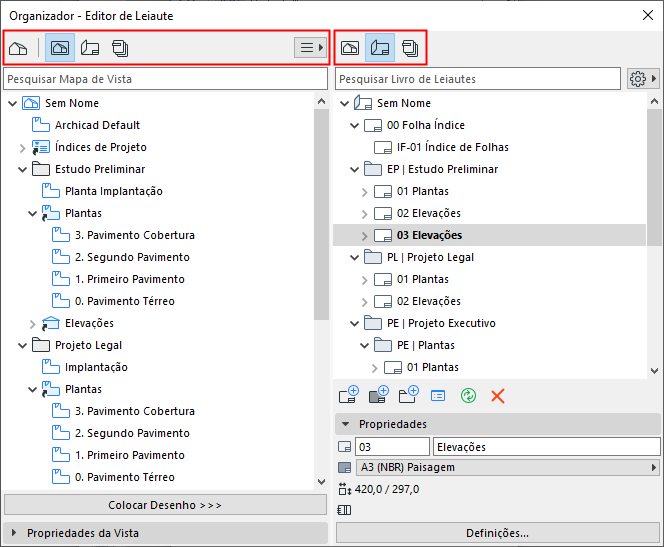Select the Archicad Default view
Image resolution: width=664 pixels, height=547 pixels.
click(x=97, y=125)
